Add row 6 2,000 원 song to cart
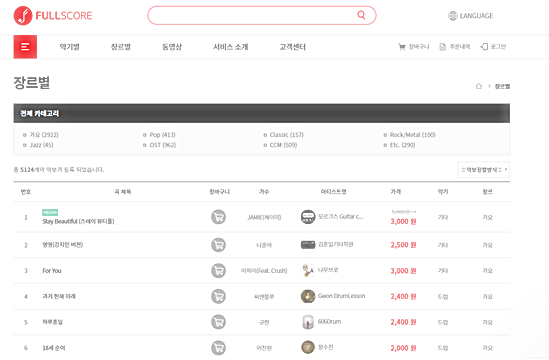 pyautogui.click(x=218, y=348)
